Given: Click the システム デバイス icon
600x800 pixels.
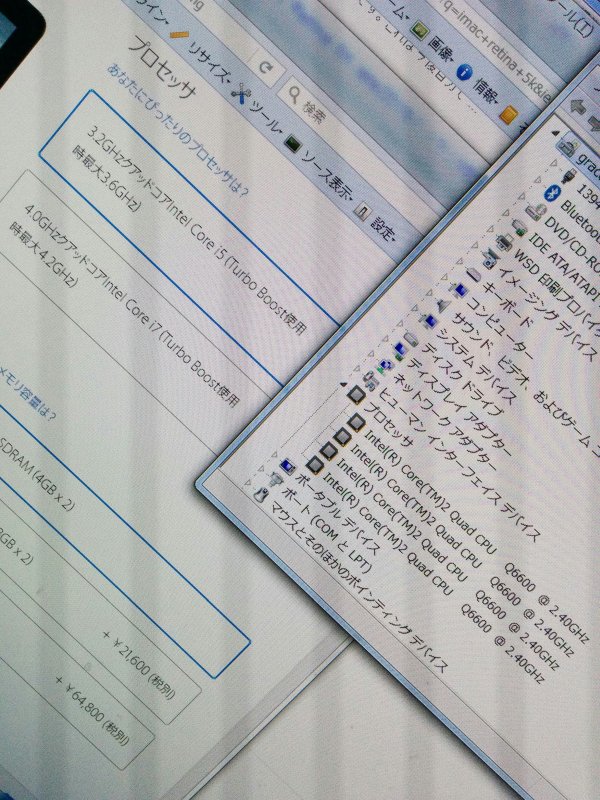Looking at the screenshot, I should (428, 321).
